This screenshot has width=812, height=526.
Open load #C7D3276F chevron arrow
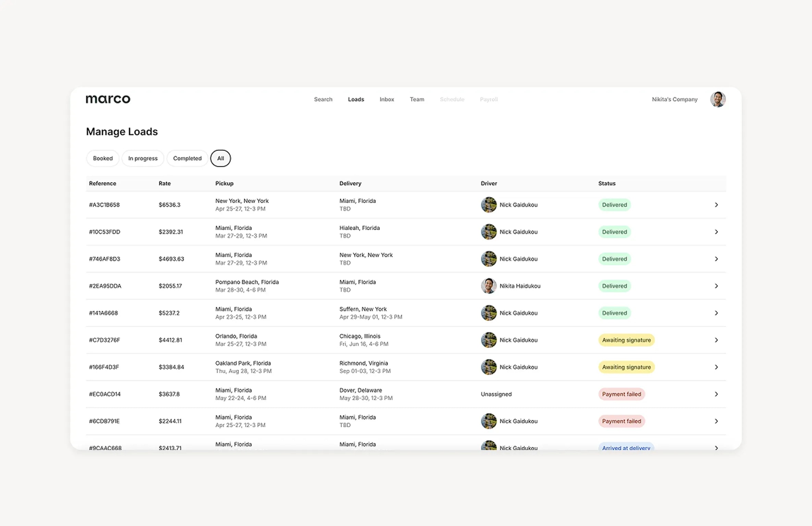click(716, 340)
